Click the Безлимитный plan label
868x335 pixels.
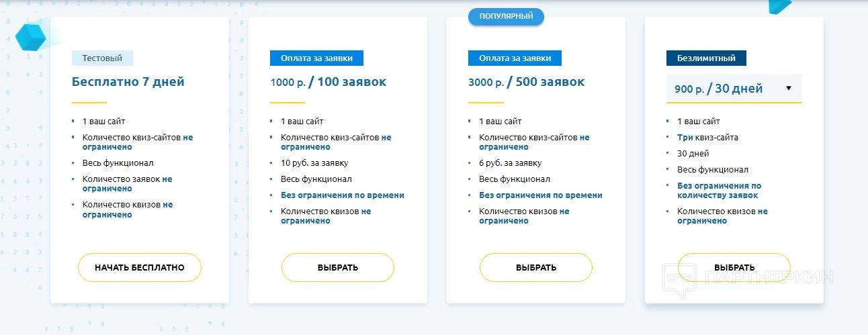pyautogui.click(x=706, y=58)
